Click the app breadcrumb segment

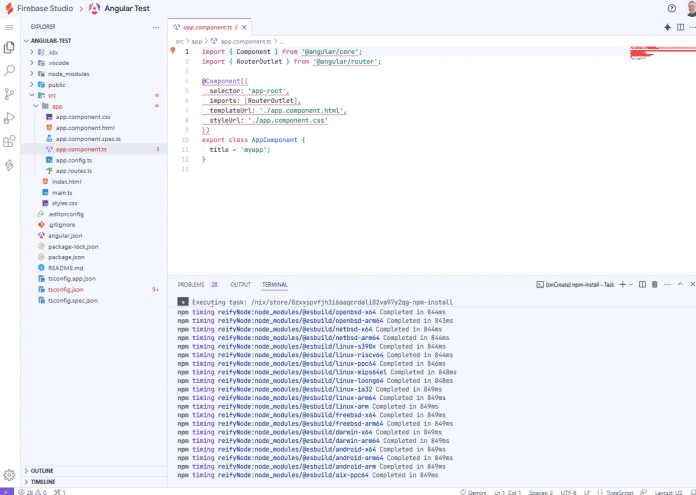(x=196, y=41)
